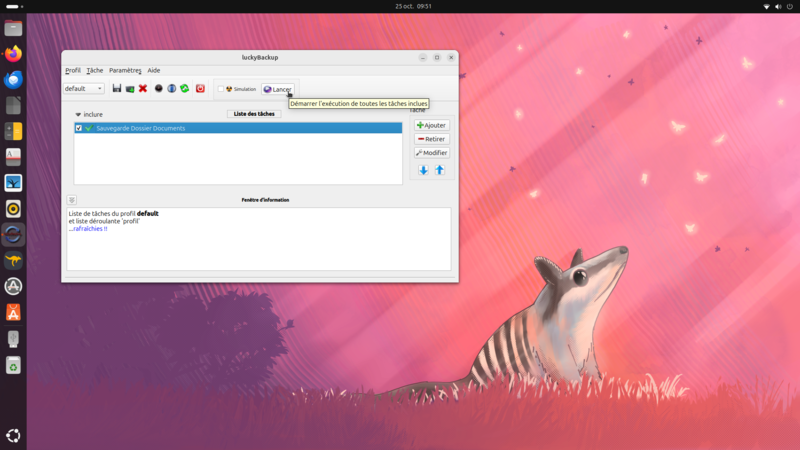Open the system volume indicator in the top bar
Image resolution: width=800 pixels, height=450 pixels.
(778, 7)
